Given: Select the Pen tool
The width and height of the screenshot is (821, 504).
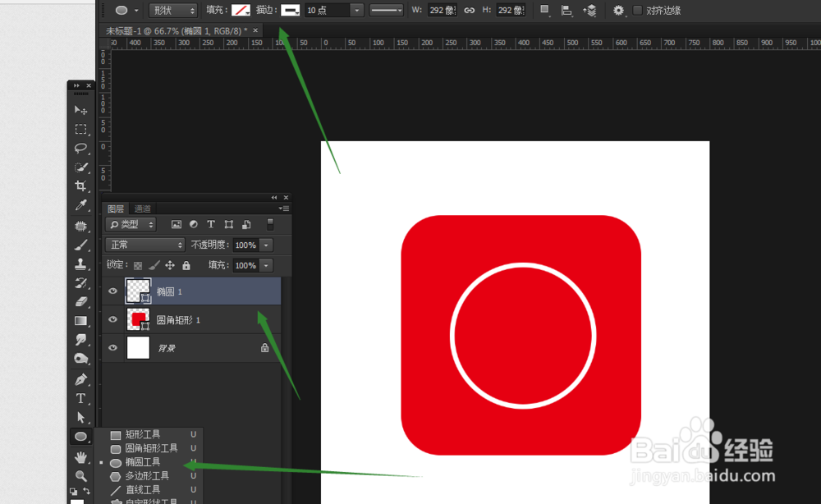Looking at the screenshot, I should coord(80,379).
